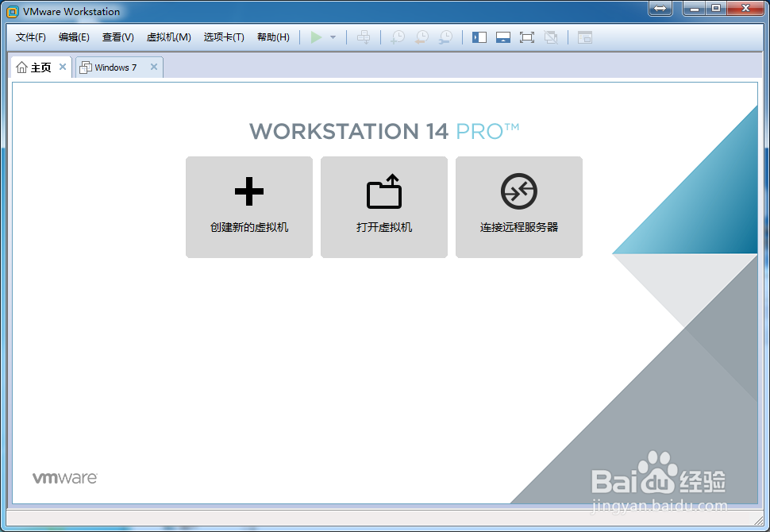Open the 帮助(H) menu
Image resolution: width=770 pixels, height=532 pixels.
[x=272, y=37]
